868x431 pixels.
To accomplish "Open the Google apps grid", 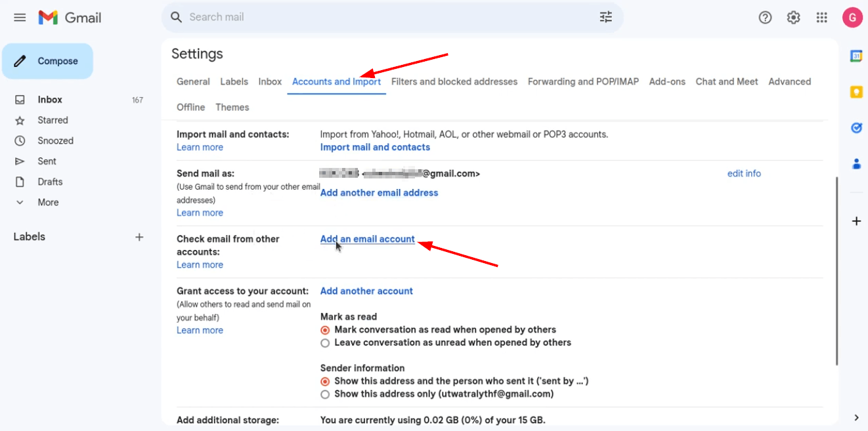I will pos(821,18).
